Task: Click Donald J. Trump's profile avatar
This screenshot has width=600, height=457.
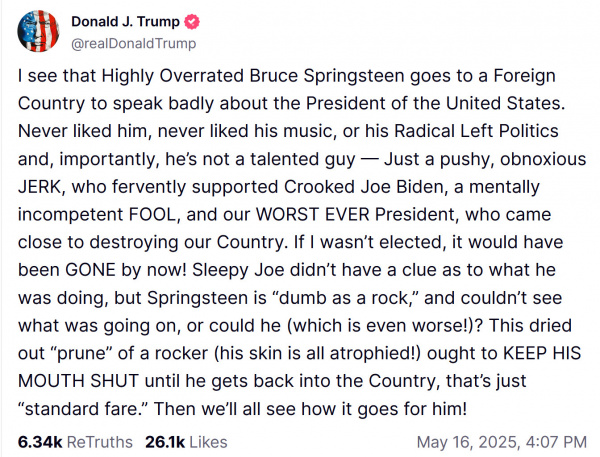Action: click(36, 32)
